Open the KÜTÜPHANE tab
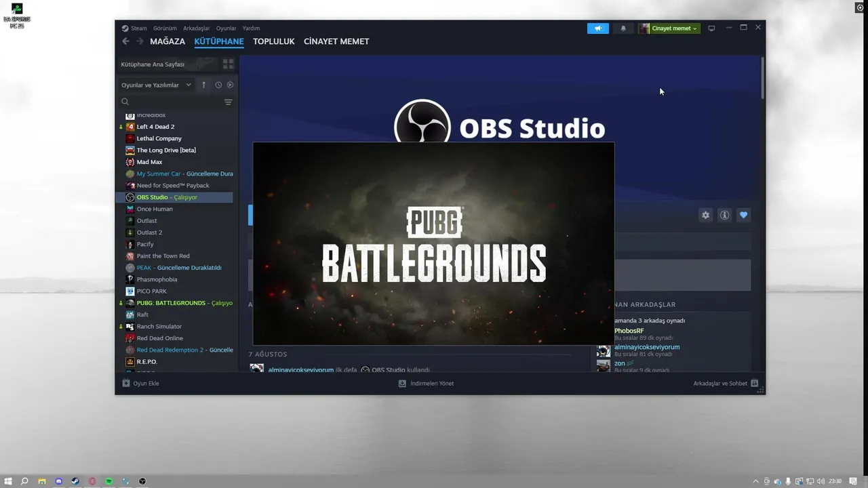This screenshot has height=488, width=868. pyautogui.click(x=219, y=41)
